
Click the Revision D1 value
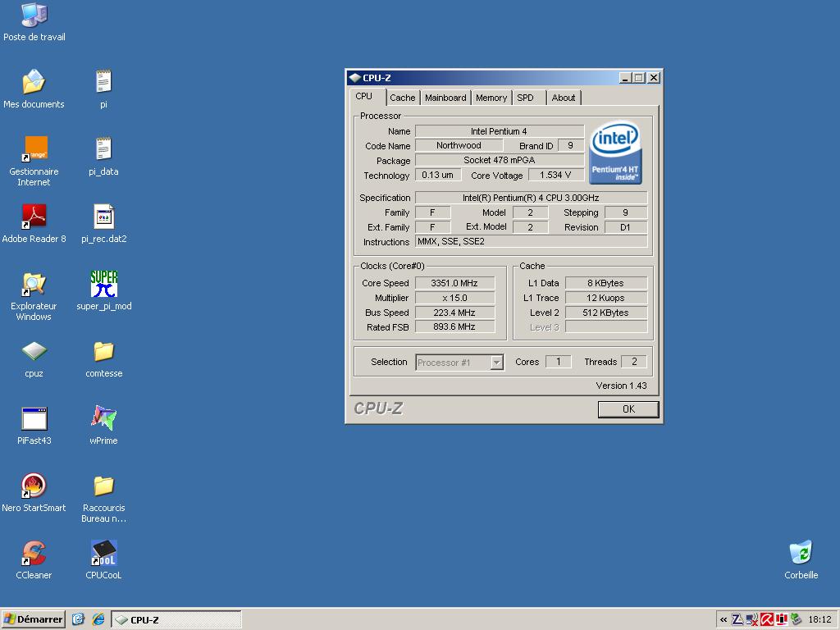point(625,227)
